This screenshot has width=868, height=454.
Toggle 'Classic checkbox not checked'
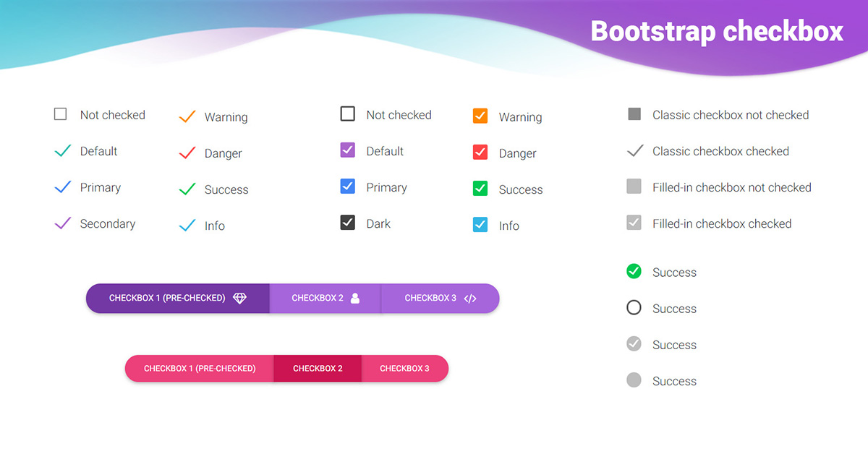click(634, 113)
